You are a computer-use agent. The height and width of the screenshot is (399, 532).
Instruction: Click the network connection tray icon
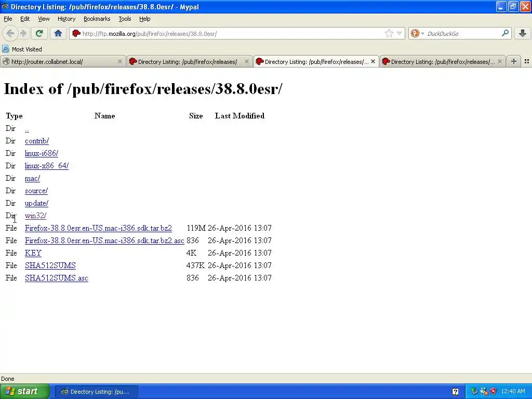coord(484,392)
